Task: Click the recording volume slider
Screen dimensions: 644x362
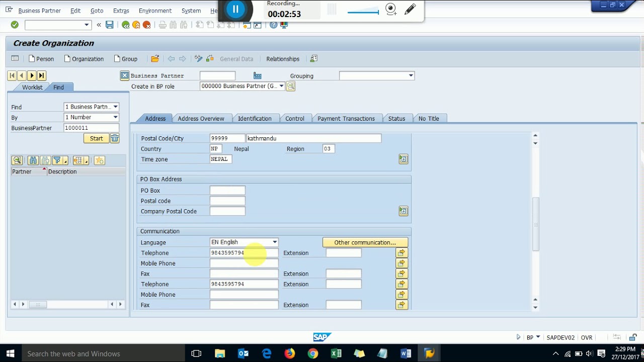Action: [362, 12]
